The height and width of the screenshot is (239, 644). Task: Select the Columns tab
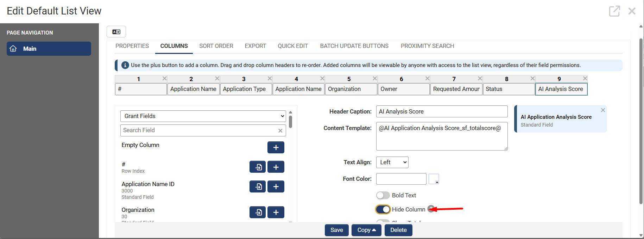174,46
